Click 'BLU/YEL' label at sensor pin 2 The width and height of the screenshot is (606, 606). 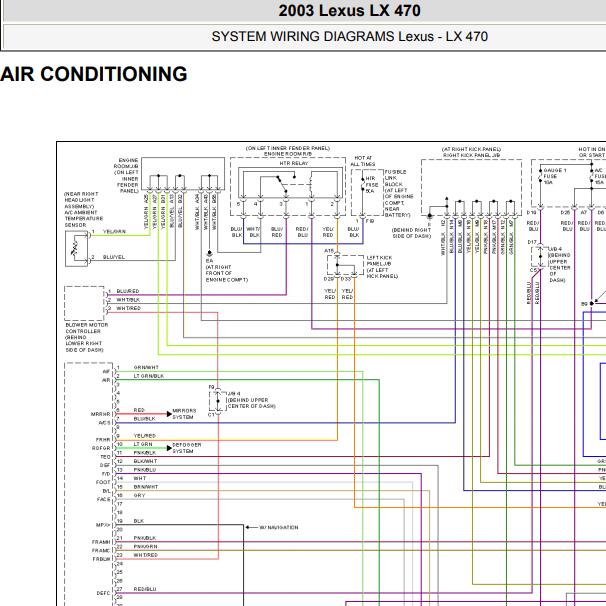(x=114, y=257)
